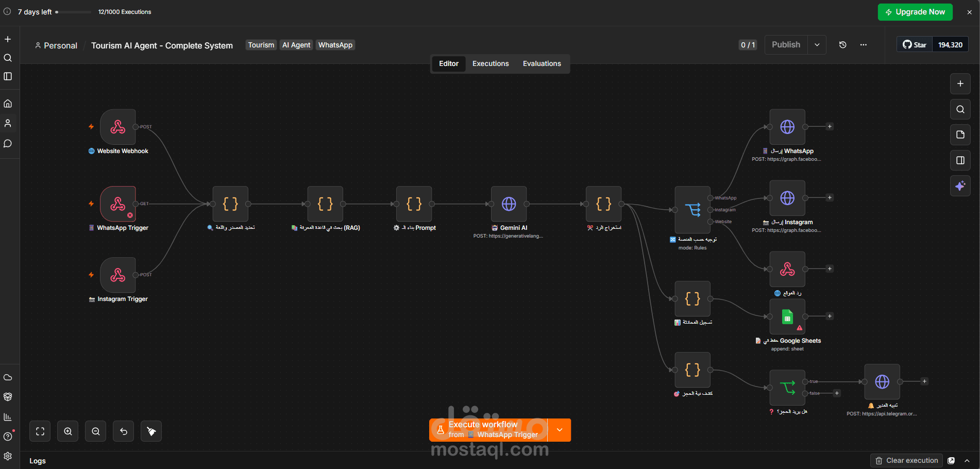This screenshot has height=469, width=980.
Task: Zoom in on the canvas
Action: pyautogui.click(x=68, y=431)
